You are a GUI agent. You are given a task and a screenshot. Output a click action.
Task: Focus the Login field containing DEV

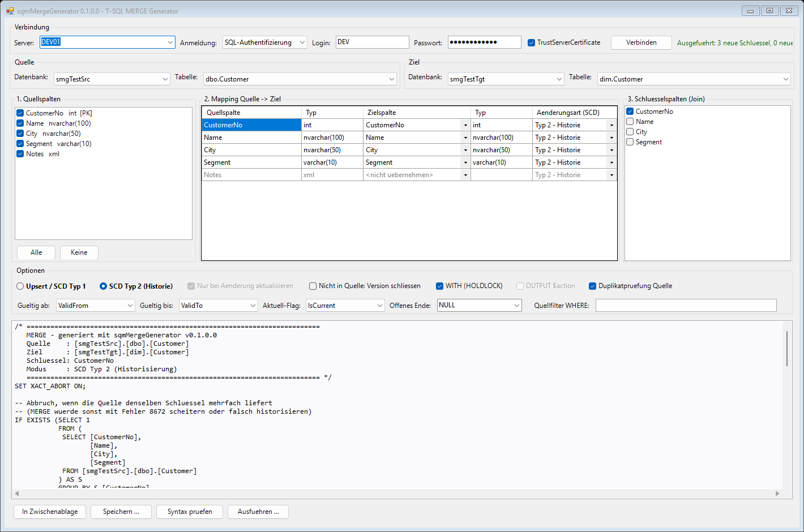[372, 42]
